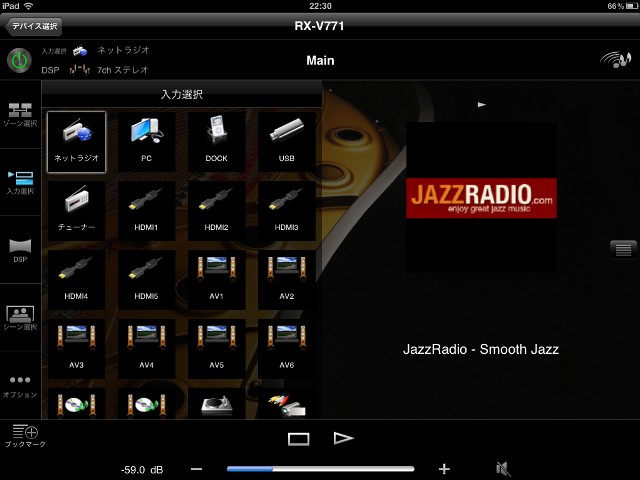Click the ネットラジオ current input label in header
The height and width of the screenshot is (480, 640).
(123, 50)
